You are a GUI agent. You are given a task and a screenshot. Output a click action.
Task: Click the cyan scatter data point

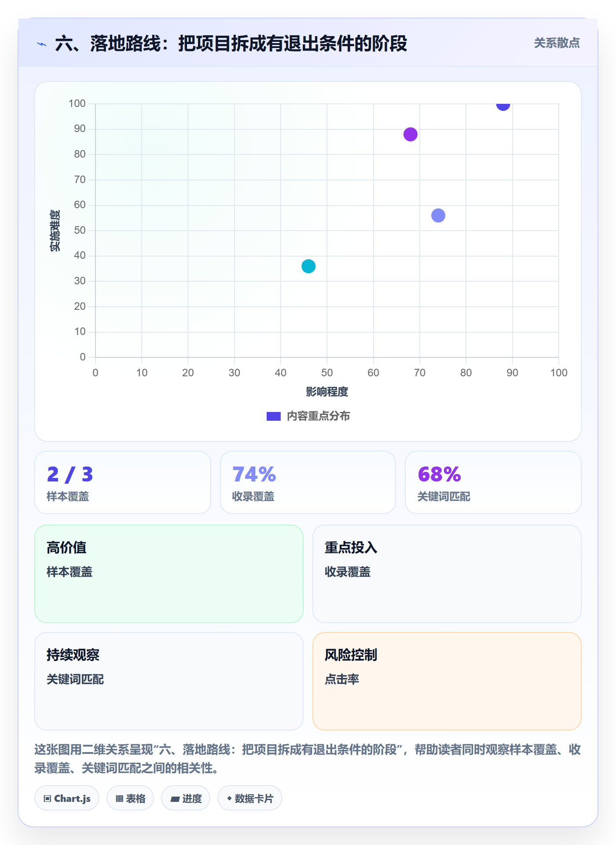(x=308, y=266)
